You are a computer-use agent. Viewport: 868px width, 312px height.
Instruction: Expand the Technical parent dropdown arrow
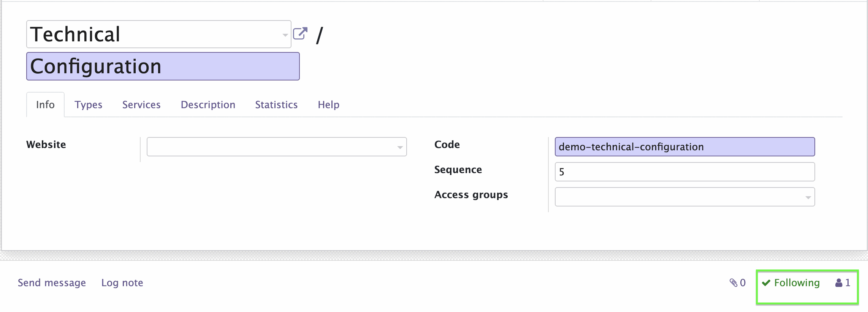click(285, 35)
